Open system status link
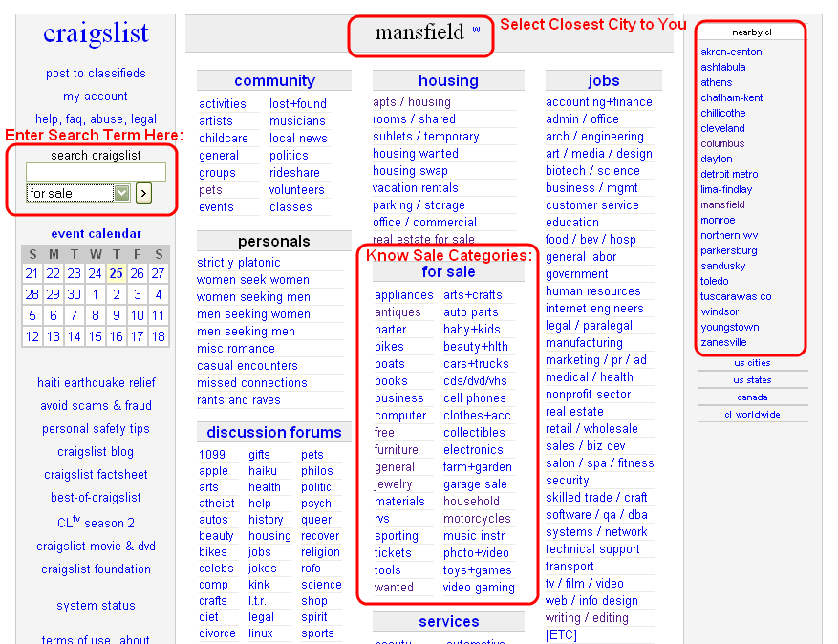The width and height of the screenshot is (838, 644). 96,606
